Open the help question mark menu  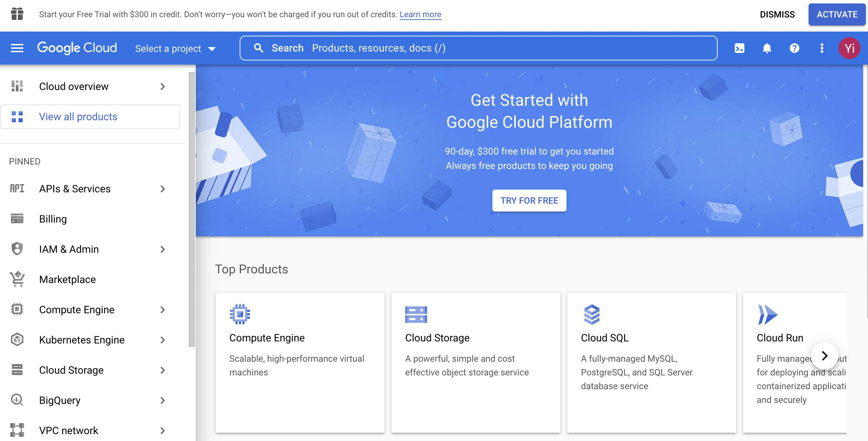pos(795,48)
